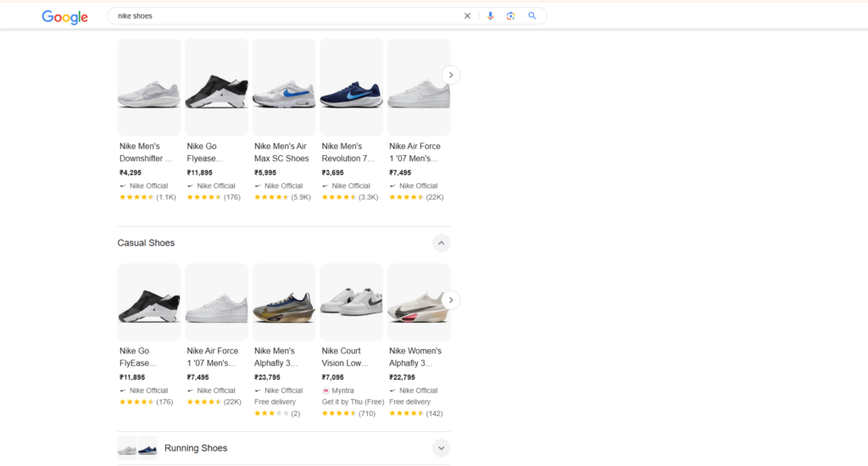Screen dimensions: 868x466
Task: Advance Casual Shoes carousel with right arrow
Action: click(x=451, y=301)
